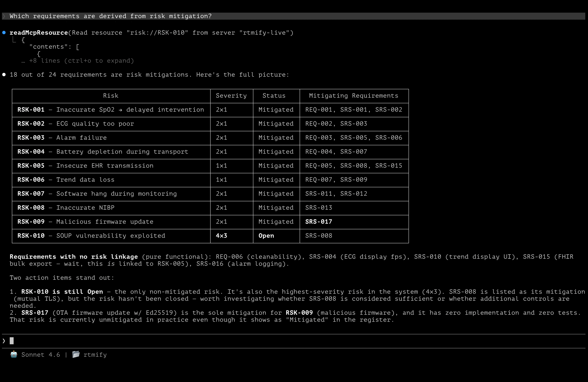This screenshot has width=588, height=382.
Task: Click the rtmify directory label
Action: pos(95,355)
